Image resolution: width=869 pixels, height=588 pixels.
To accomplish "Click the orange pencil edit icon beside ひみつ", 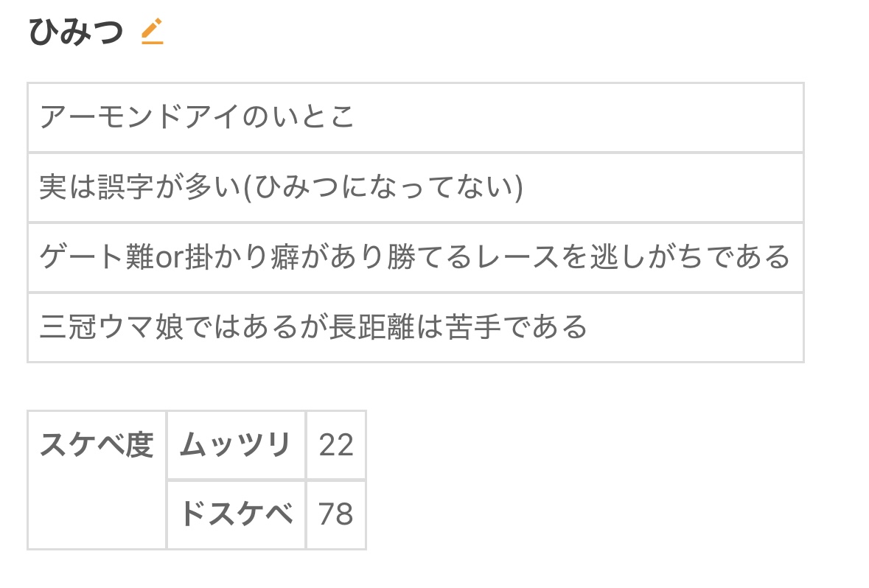I will click(x=152, y=32).
